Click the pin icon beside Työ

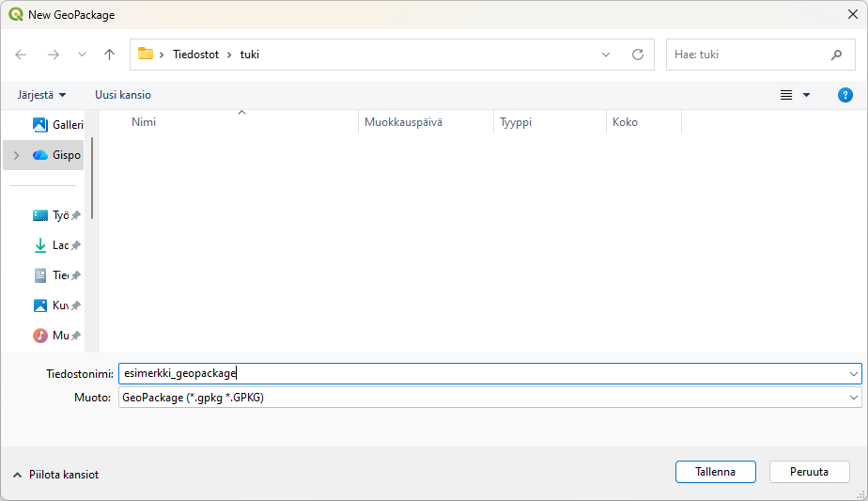click(76, 215)
